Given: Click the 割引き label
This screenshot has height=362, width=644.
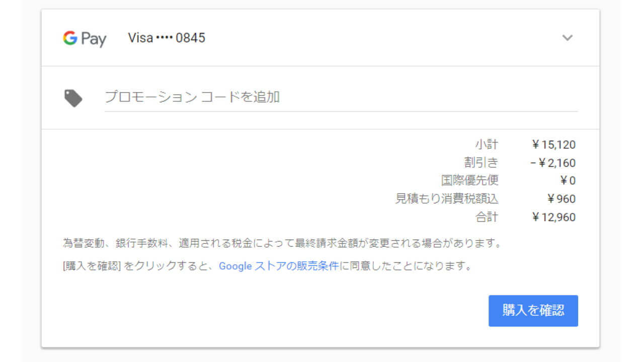Looking at the screenshot, I should coord(481,163).
